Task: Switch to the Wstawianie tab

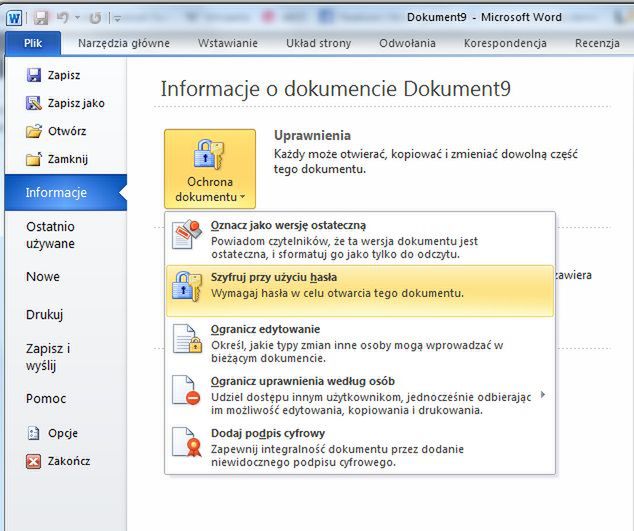Action: click(x=228, y=43)
